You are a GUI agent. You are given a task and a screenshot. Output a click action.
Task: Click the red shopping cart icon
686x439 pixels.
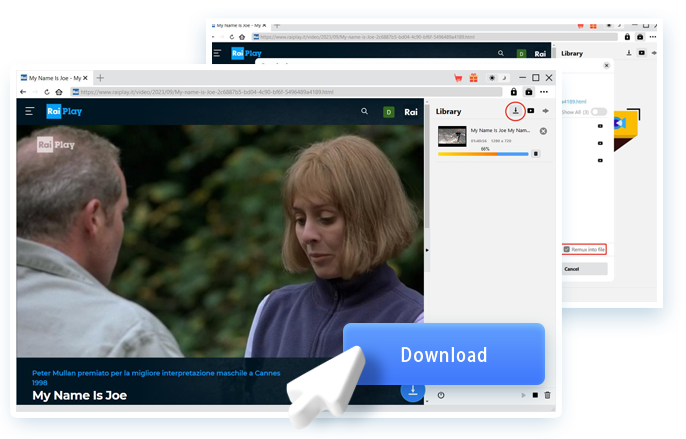click(458, 78)
